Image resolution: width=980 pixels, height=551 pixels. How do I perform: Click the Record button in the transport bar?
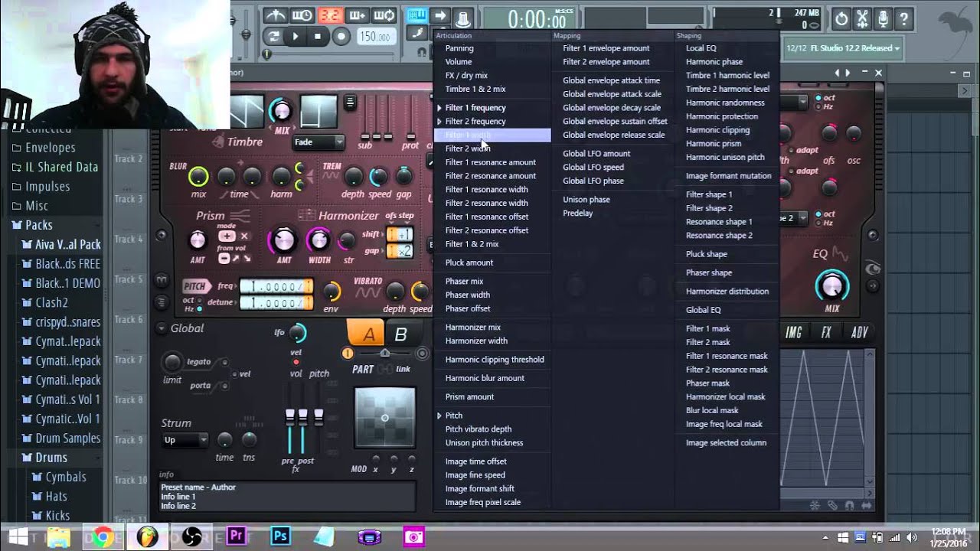(341, 36)
